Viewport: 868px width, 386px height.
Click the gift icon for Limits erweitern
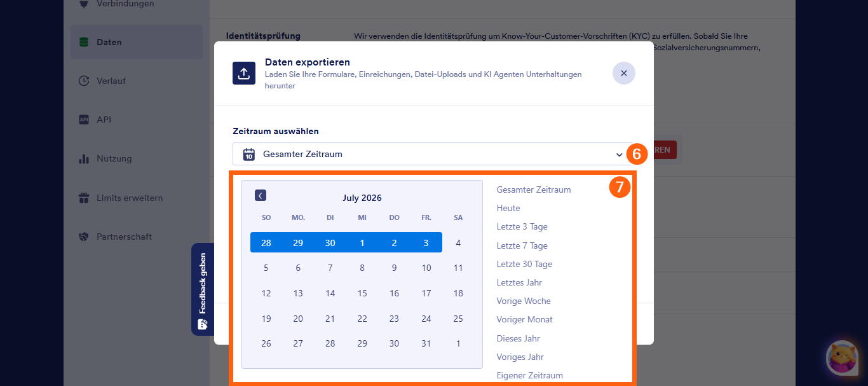pos(83,198)
